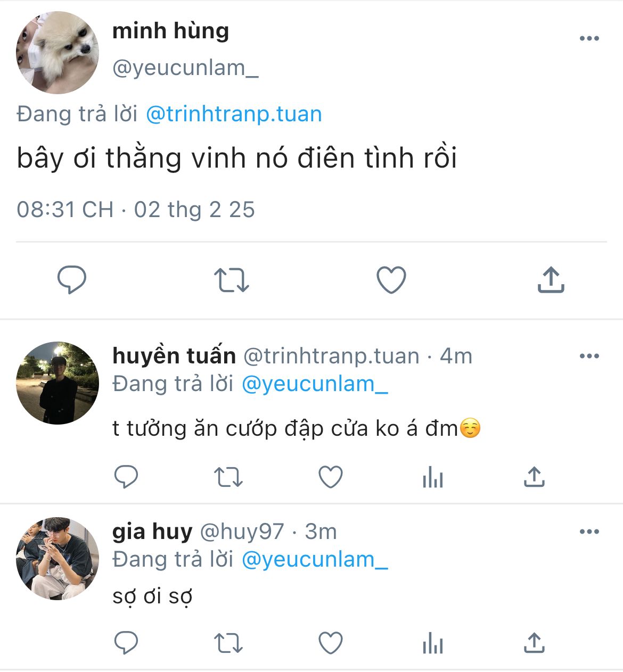The image size is (623, 672).
Task: Like minh hùng's main tweet
Action: tap(391, 280)
